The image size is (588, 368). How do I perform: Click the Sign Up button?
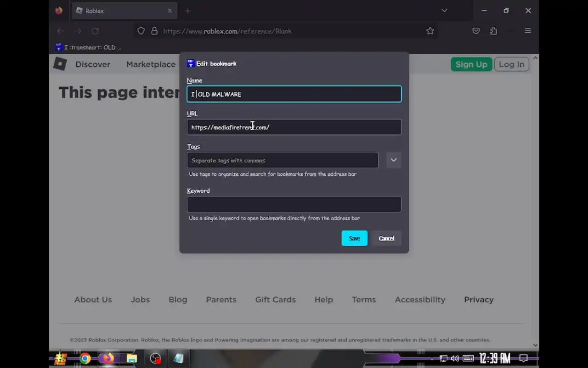point(471,64)
